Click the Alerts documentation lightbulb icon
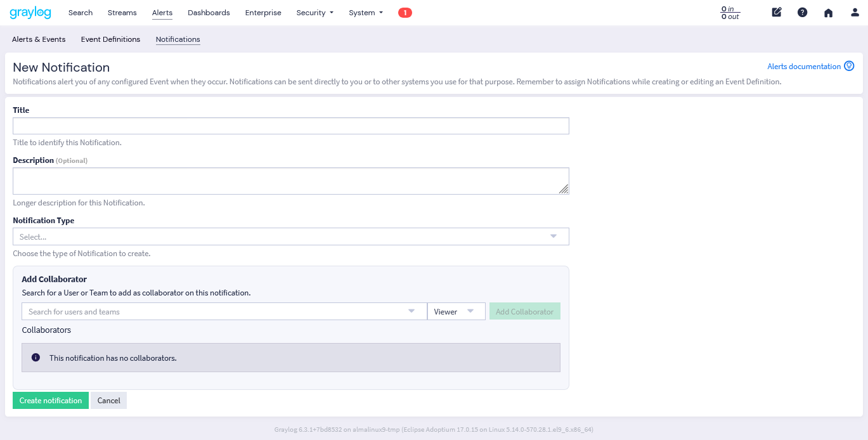The image size is (868, 440). (849, 66)
